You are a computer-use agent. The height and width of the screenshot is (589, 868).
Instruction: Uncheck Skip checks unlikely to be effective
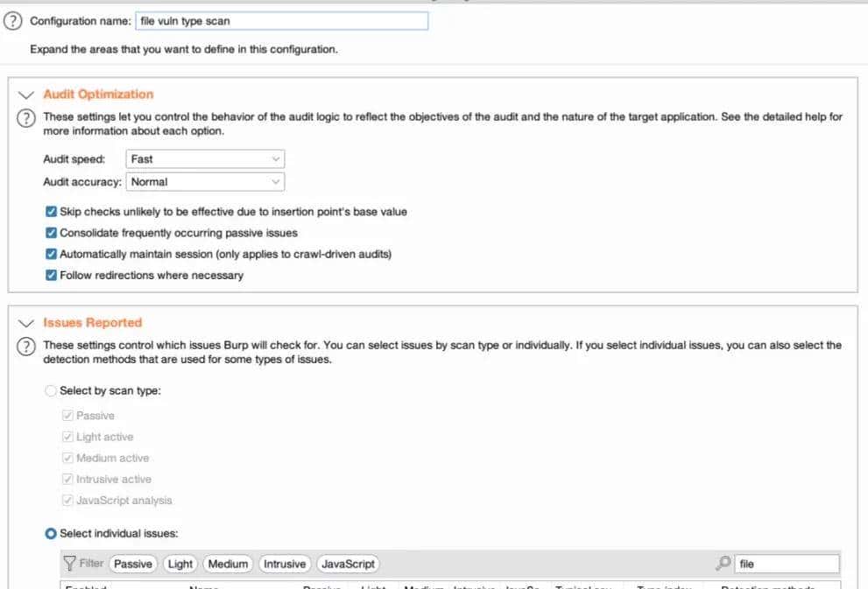point(52,212)
